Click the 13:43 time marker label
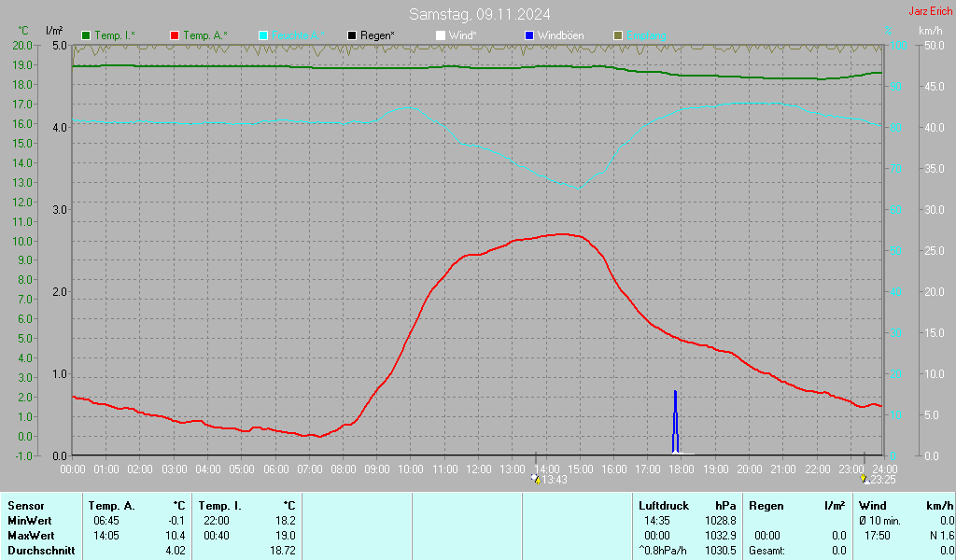Viewport: 956px width, 560px height. click(555, 480)
